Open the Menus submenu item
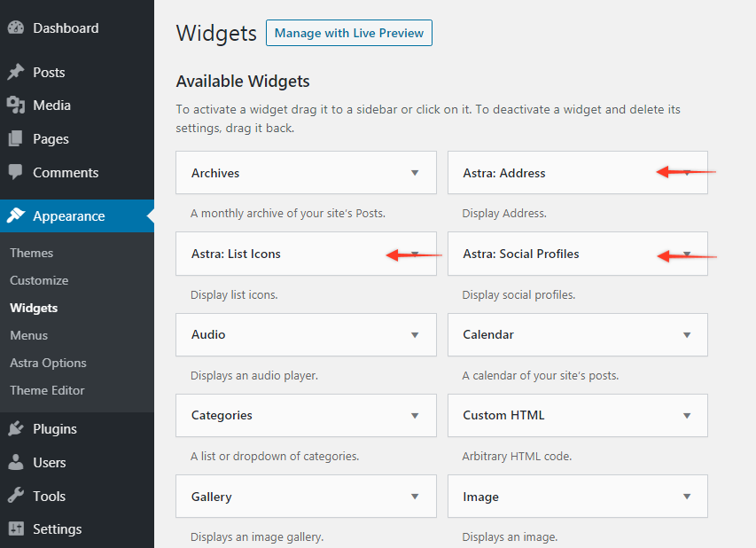The width and height of the screenshot is (756, 548). click(x=29, y=335)
